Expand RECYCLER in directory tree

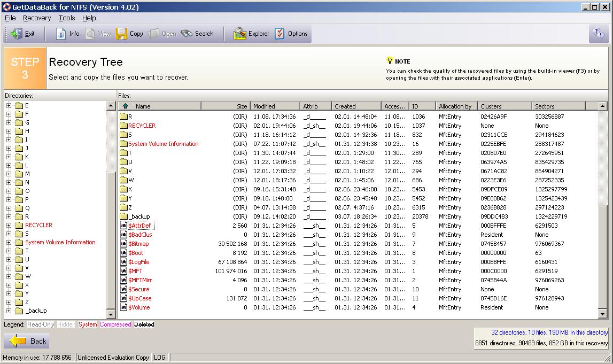(x=9, y=225)
